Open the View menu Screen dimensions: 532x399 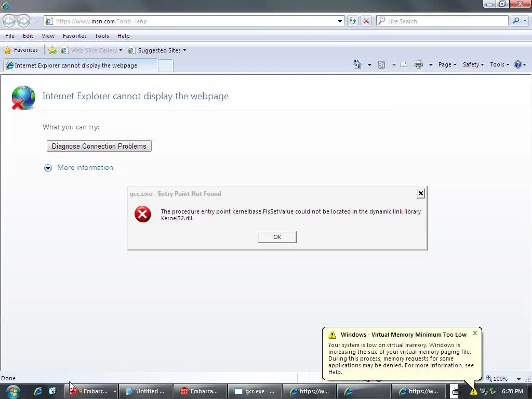pos(48,36)
